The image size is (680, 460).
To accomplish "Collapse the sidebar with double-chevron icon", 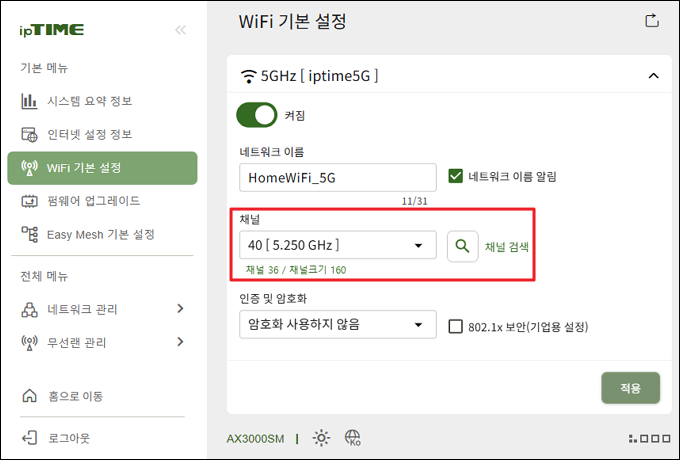I will point(180,30).
